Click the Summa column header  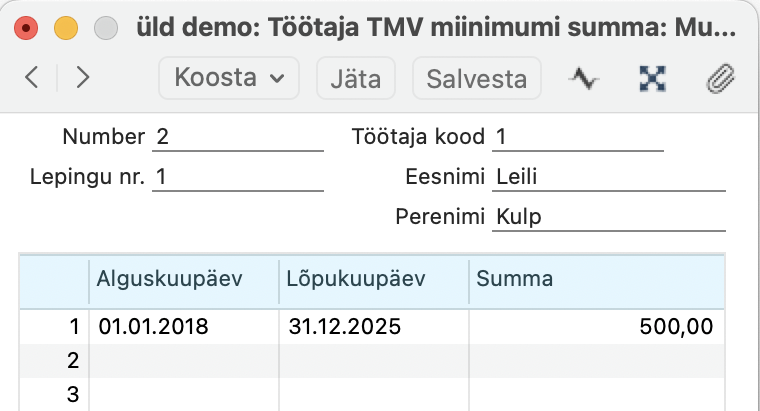(x=596, y=279)
